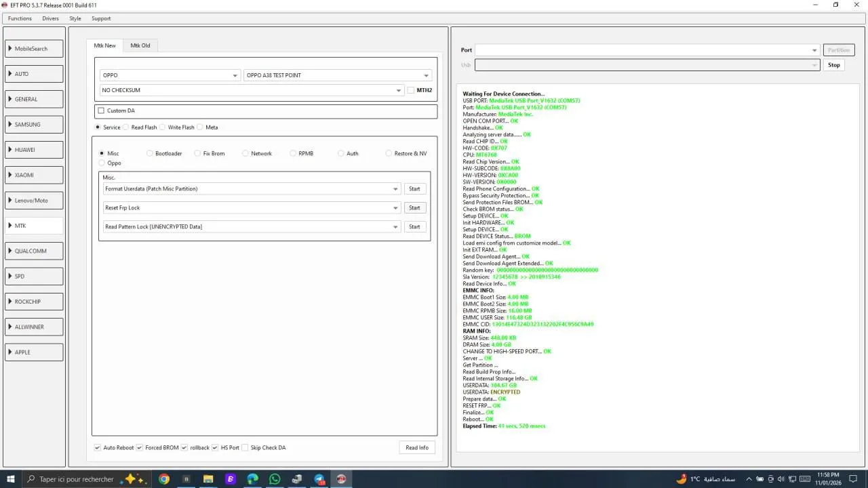The height and width of the screenshot is (488, 868).
Task: Open Microsoft Edge from the taskbar
Action: (252, 479)
